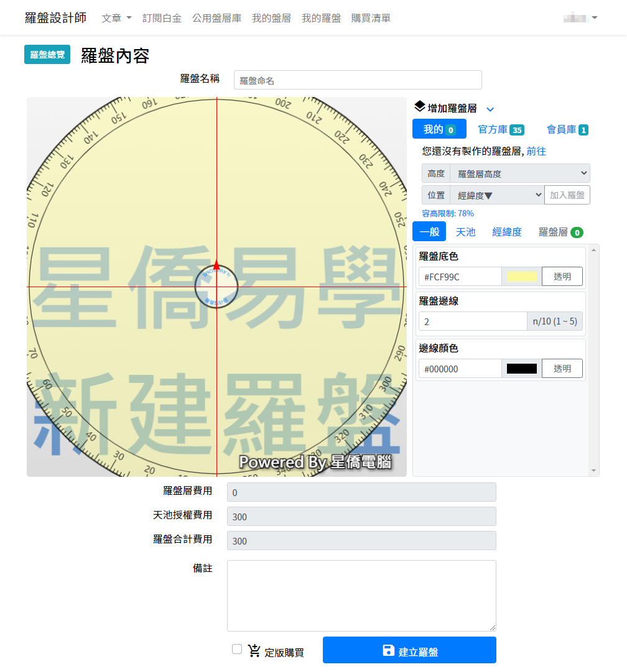
Task: Collapse 增加羅盤層 panel with its chevron
Action: click(491, 109)
